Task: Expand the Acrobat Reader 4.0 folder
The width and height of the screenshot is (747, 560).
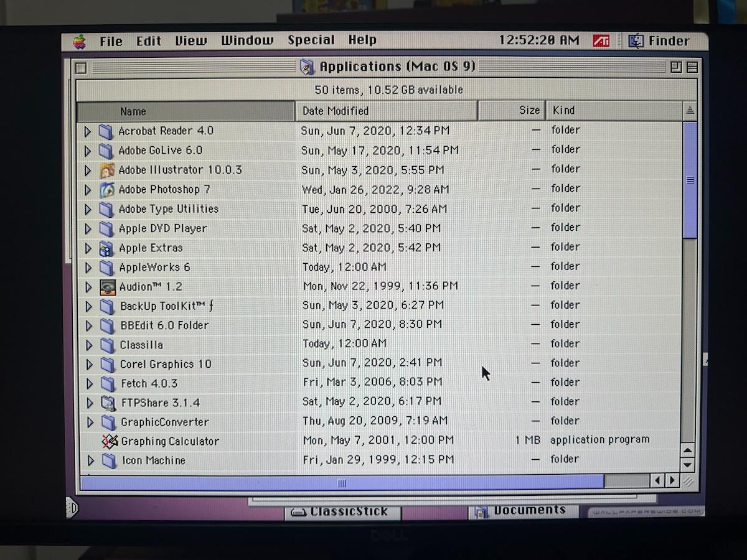Action: (87, 131)
